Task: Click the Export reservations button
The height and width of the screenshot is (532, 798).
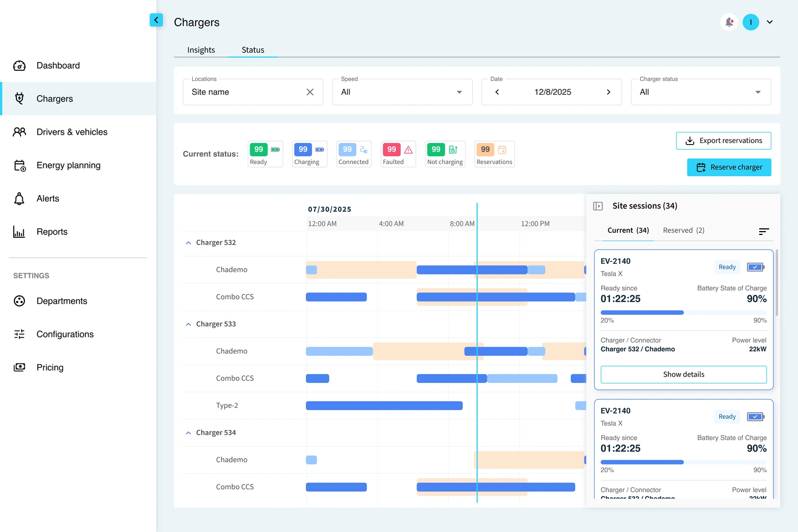Action: pos(724,141)
